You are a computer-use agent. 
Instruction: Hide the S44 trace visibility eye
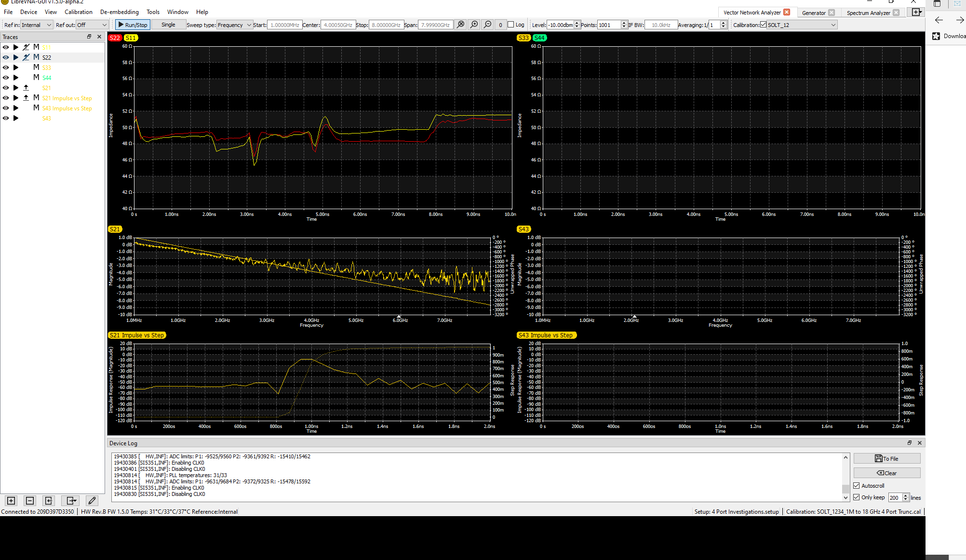tap(5, 78)
